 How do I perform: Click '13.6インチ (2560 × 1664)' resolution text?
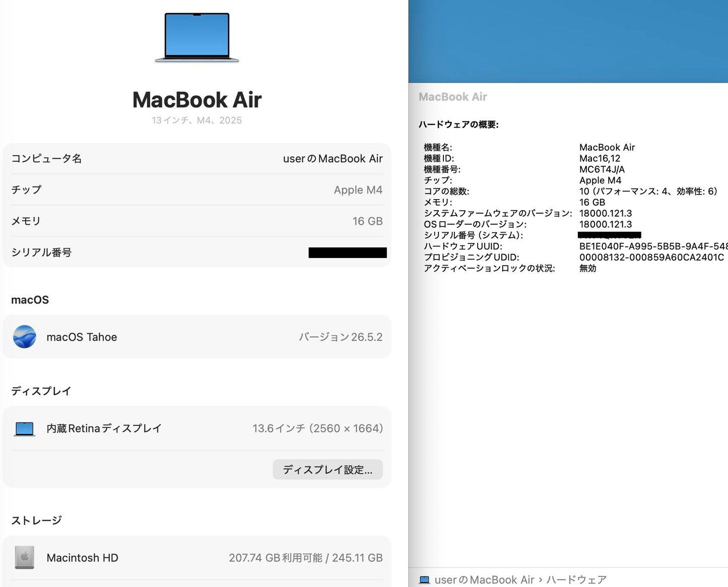(317, 428)
